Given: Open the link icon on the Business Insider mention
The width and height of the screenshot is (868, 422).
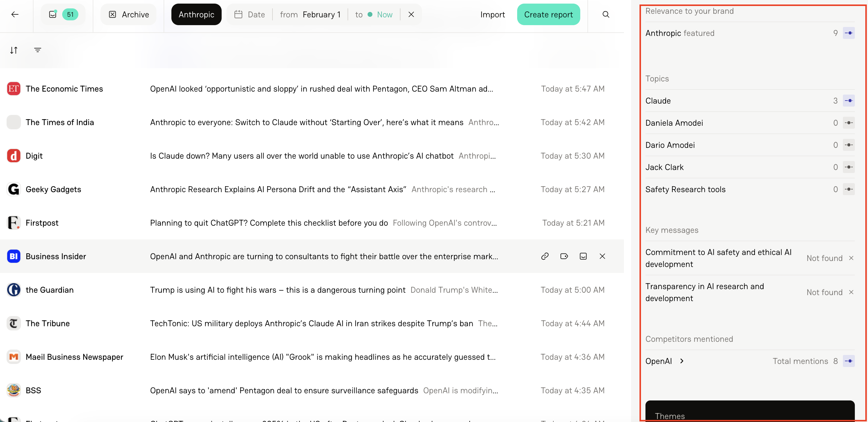Looking at the screenshot, I should pyautogui.click(x=545, y=256).
